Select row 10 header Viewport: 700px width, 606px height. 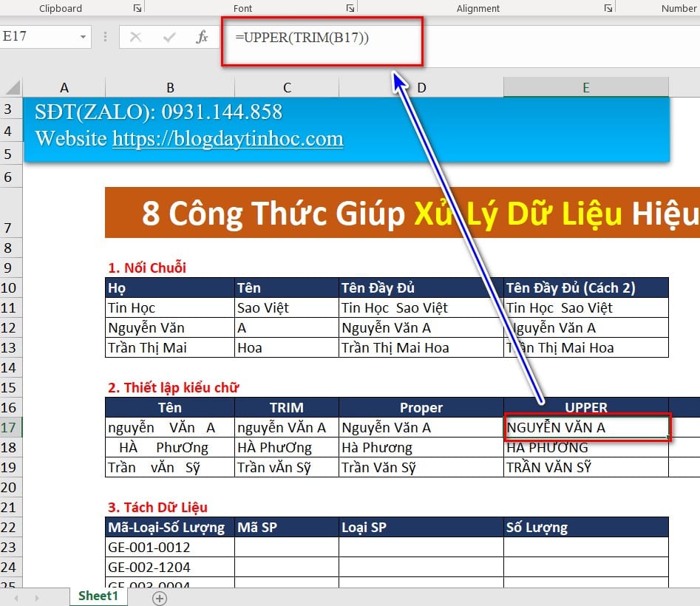pyautogui.click(x=10, y=287)
